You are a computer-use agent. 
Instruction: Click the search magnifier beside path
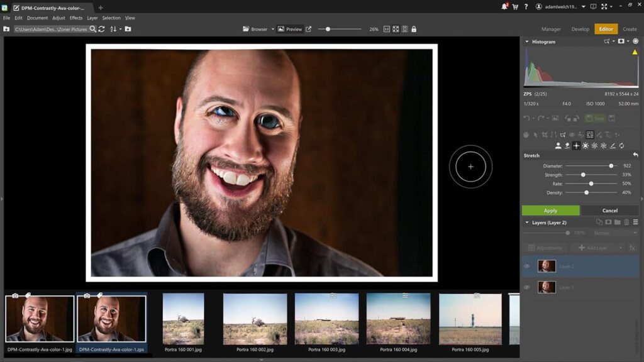(93, 29)
